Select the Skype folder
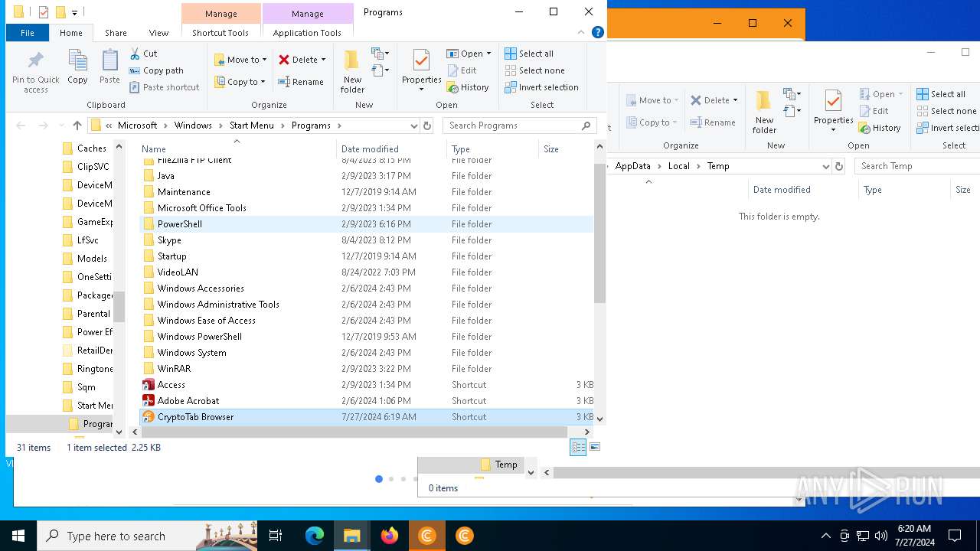The width and height of the screenshot is (980, 551). [x=366, y=240]
